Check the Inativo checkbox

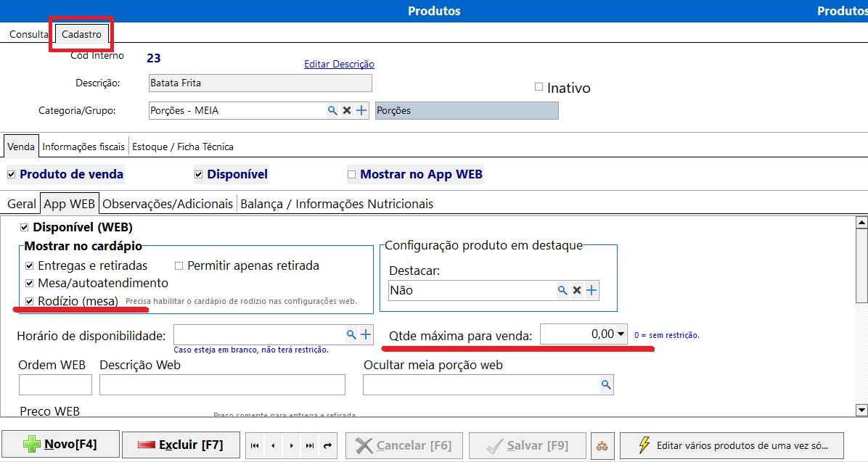pos(539,87)
